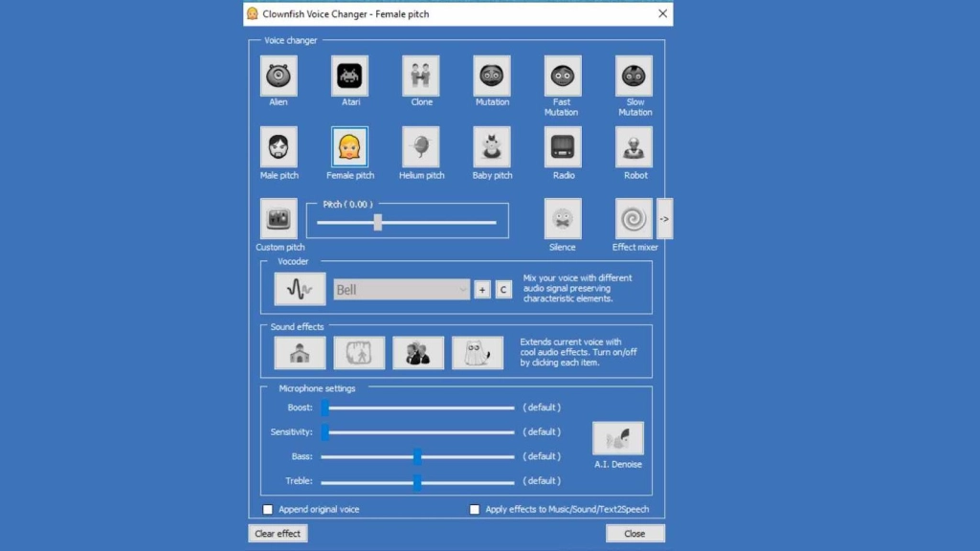The height and width of the screenshot is (551, 980).
Task: Activate the Clone voice effect
Action: point(421,77)
